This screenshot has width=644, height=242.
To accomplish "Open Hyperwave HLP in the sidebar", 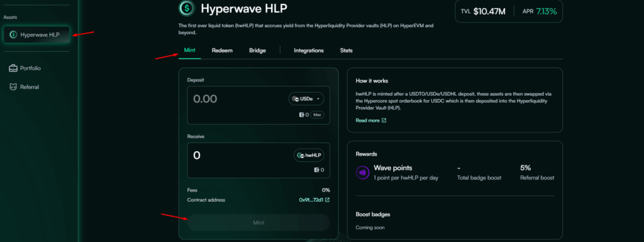I will pos(36,35).
